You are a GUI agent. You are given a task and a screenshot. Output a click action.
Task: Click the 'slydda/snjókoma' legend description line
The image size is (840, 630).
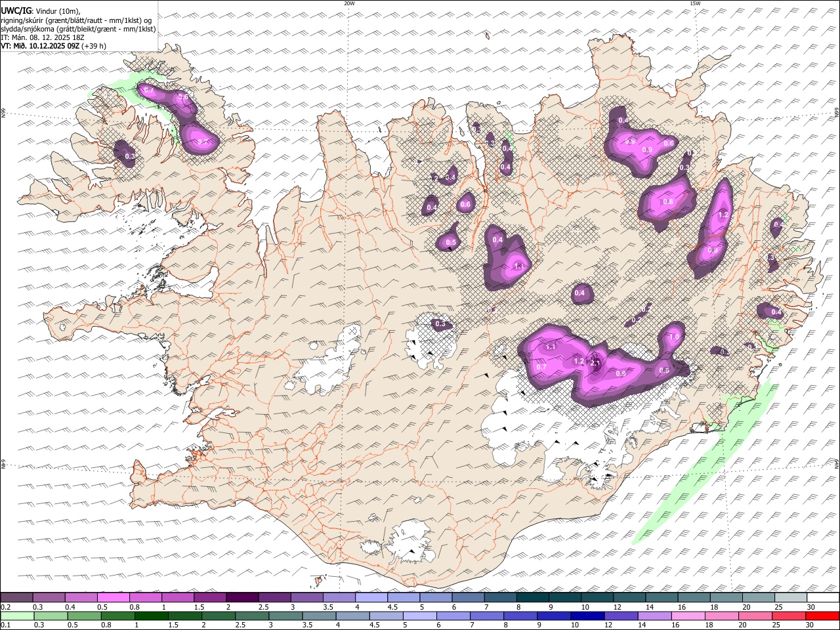click(x=78, y=29)
